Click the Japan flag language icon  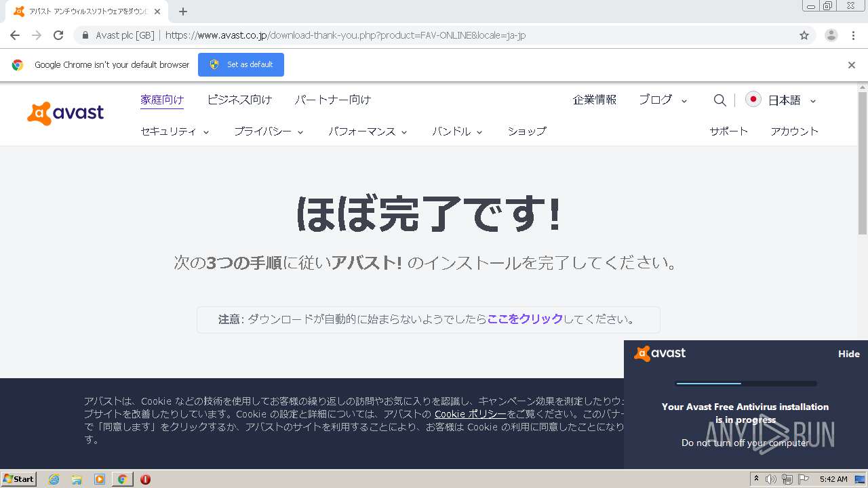pos(753,100)
